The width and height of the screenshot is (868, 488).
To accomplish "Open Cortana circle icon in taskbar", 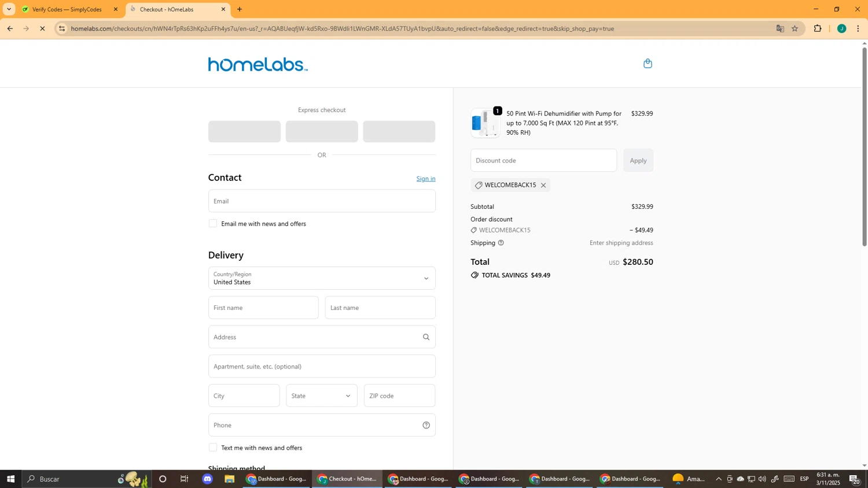I will (x=163, y=479).
